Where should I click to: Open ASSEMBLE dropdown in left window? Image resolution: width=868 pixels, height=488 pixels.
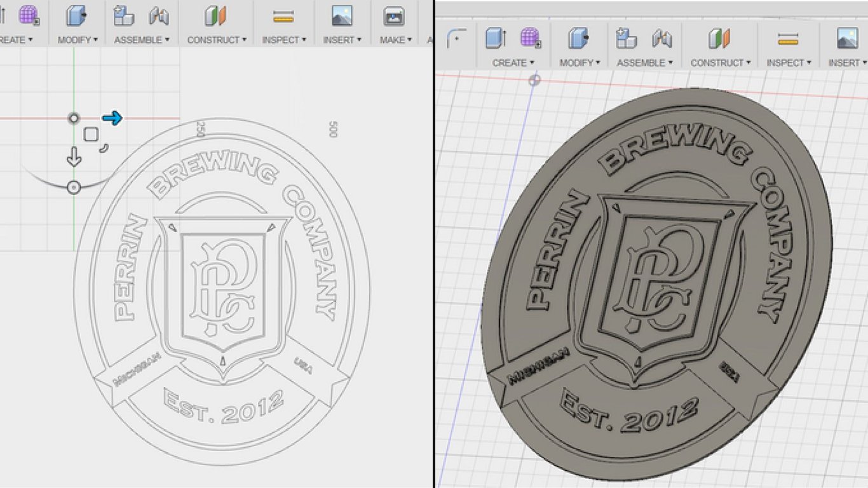[x=142, y=39]
